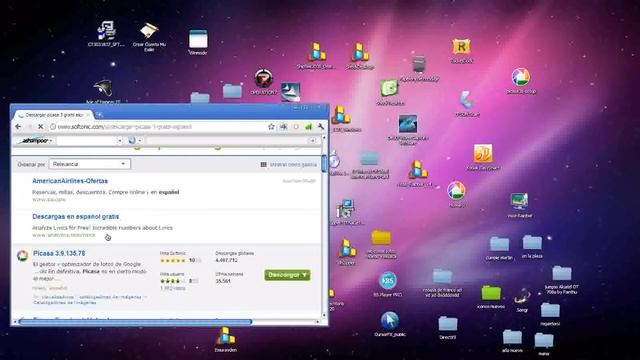The image size is (640, 360).
Task: Click the vertical scrollbar thumb in Chrome
Action: 324,163
